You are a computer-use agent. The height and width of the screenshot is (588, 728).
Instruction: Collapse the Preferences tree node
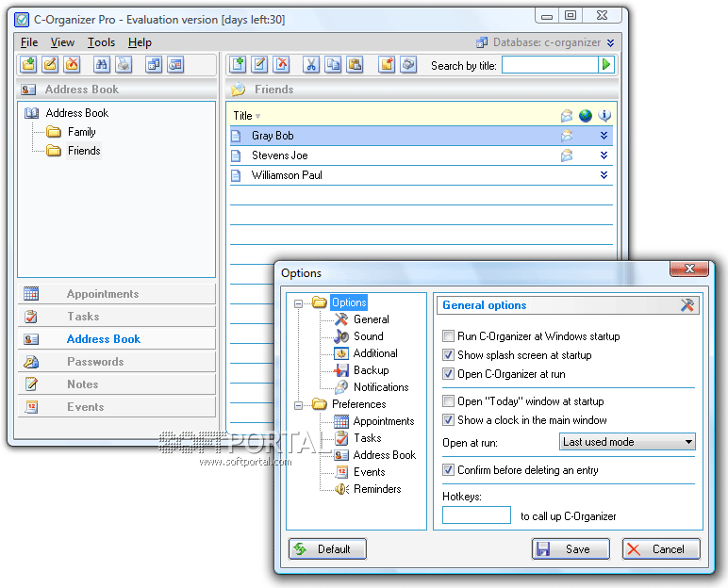coord(298,405)
